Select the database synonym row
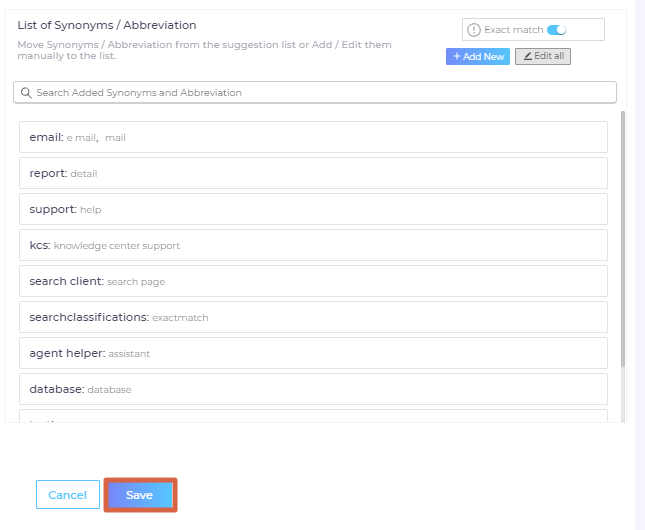645x530 pixels. (x=313, y=389)
